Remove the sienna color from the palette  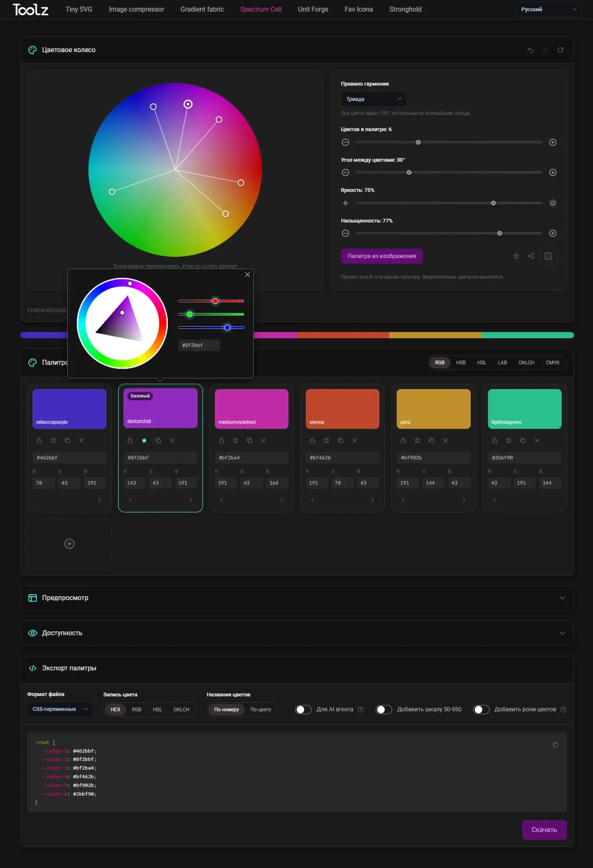point(355,440)
